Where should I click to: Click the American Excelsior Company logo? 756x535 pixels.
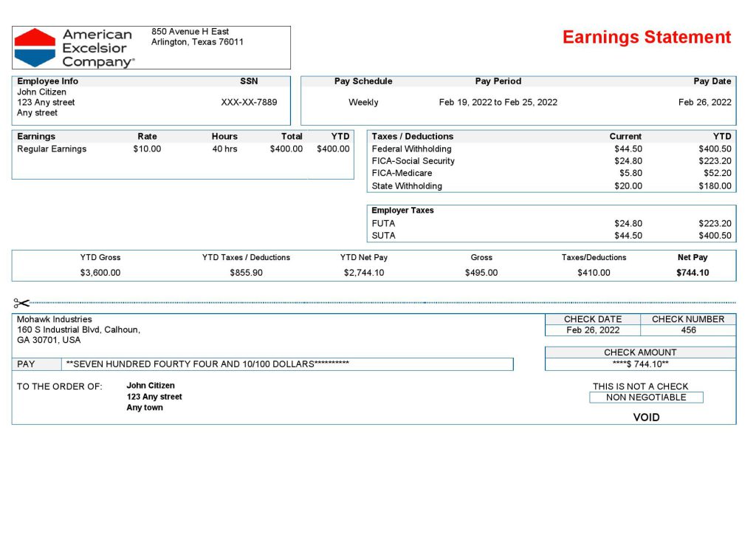[74, 48]
